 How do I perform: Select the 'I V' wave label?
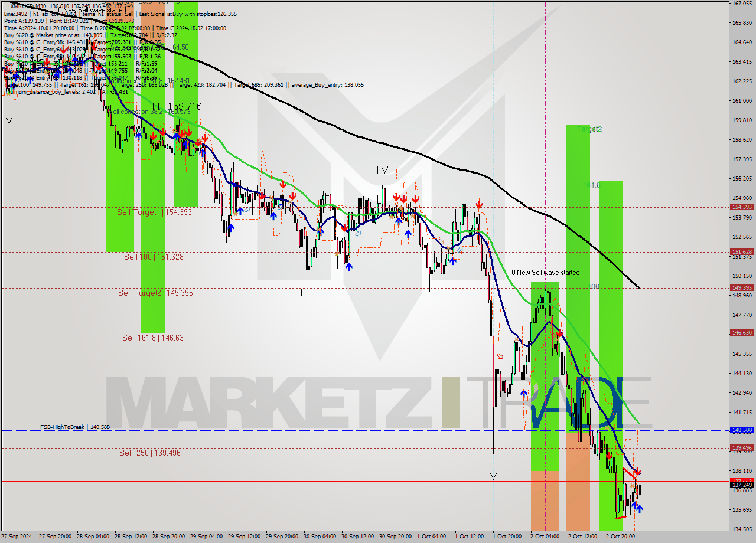pyautogui.click(x=383, y=170)
